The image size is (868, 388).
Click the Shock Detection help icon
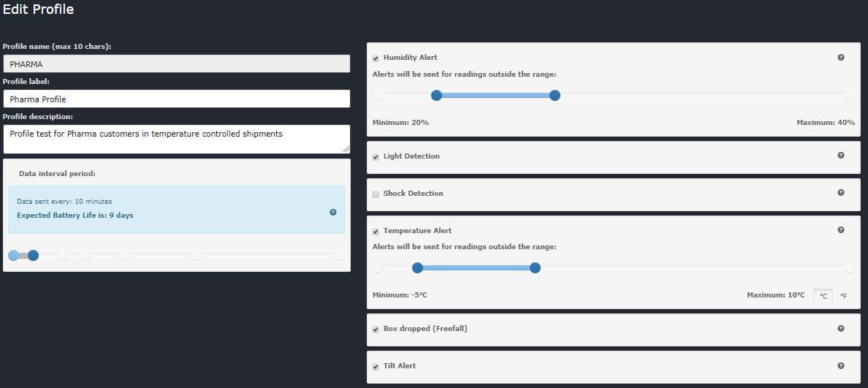840,193
